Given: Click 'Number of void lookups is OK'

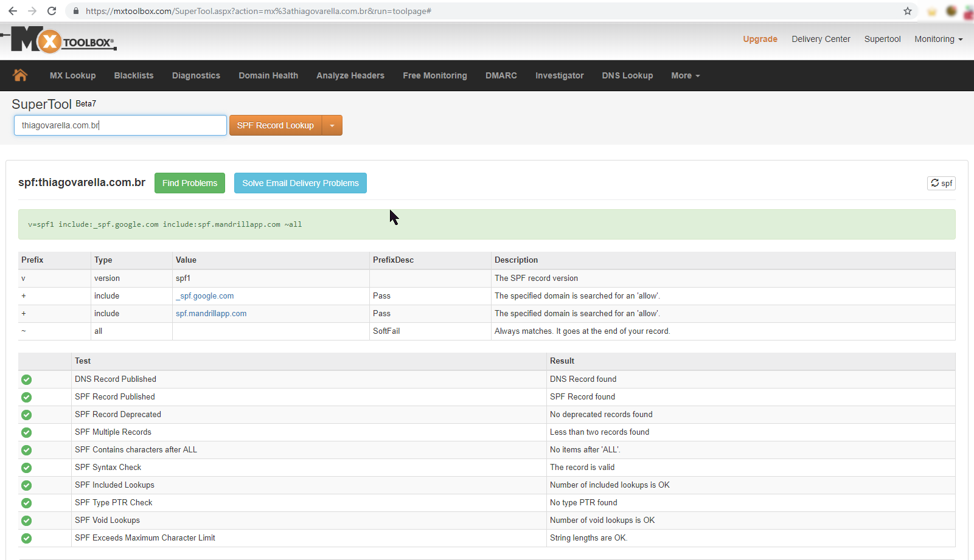Looking at the screenshot, I should point(602,520).
